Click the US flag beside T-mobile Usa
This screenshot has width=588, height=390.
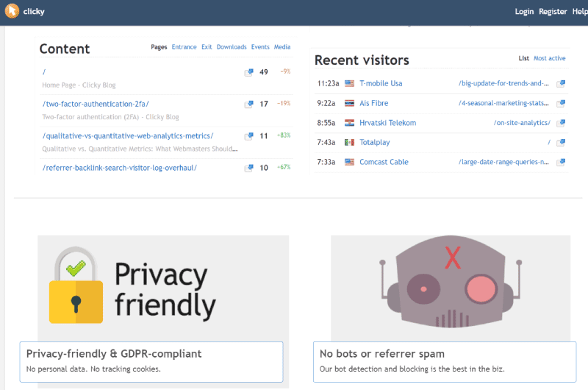(350, 83)
